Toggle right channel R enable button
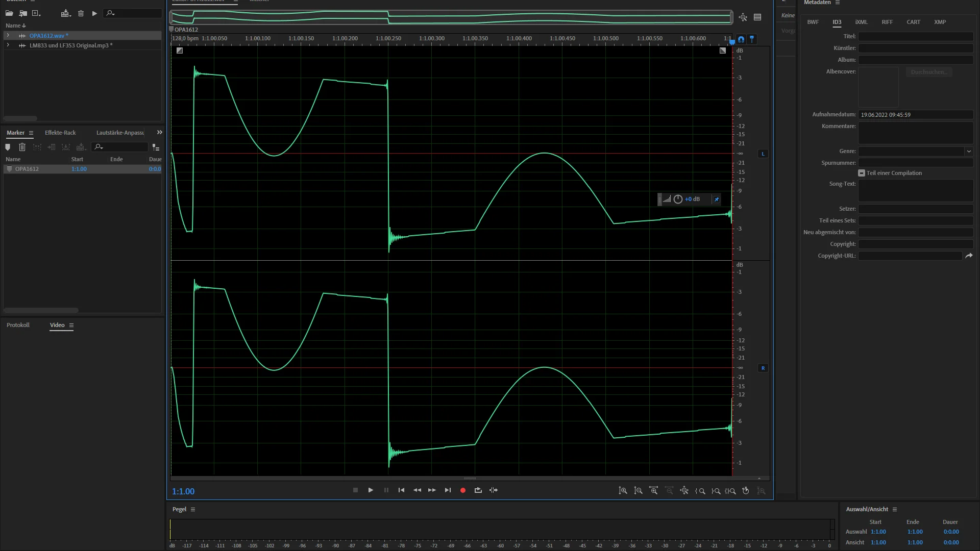The image size is (980, 551). [763, 368]
